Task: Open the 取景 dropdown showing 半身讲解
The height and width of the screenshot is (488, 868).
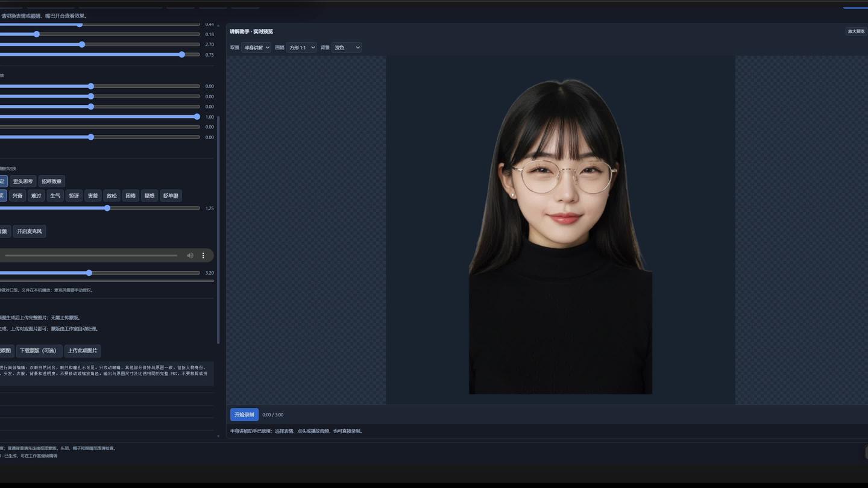Action: tap(256, 48)
